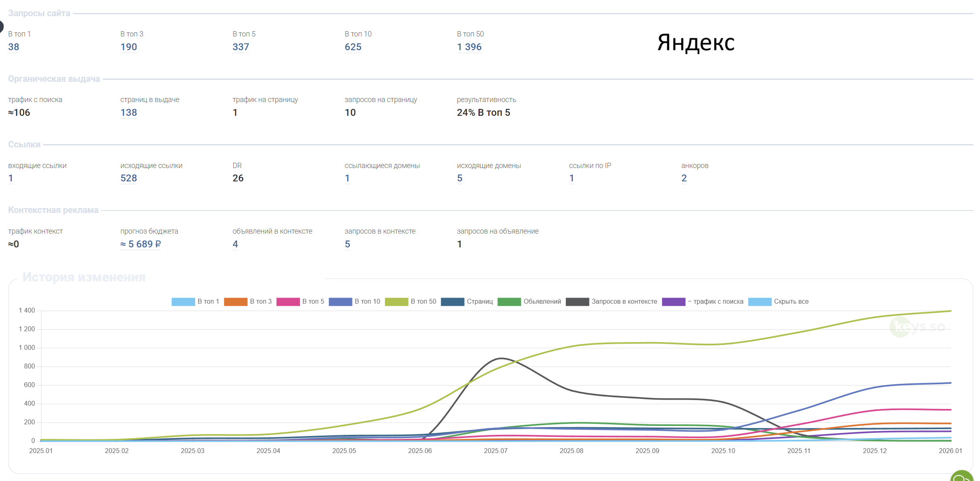Open the anchors count value 2
This screenshot has height=481, width=980.
684,178
